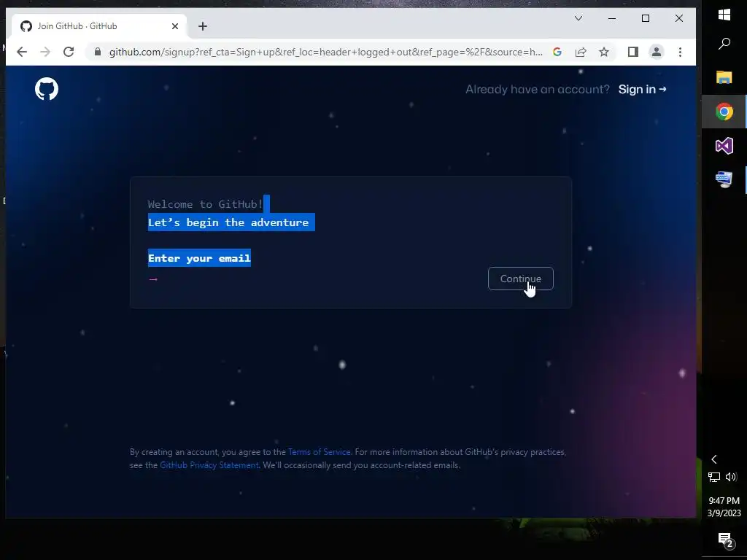This screenshot has width=747, height=560.
Task: Click the padlock site info icon
Action: point(98,52)
